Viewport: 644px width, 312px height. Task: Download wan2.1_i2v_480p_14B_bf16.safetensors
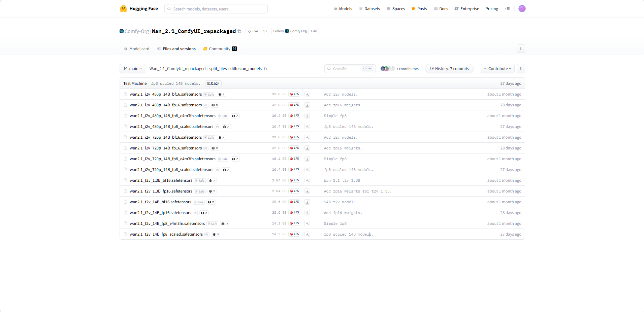pyautogui.click(x=307, y=94)
